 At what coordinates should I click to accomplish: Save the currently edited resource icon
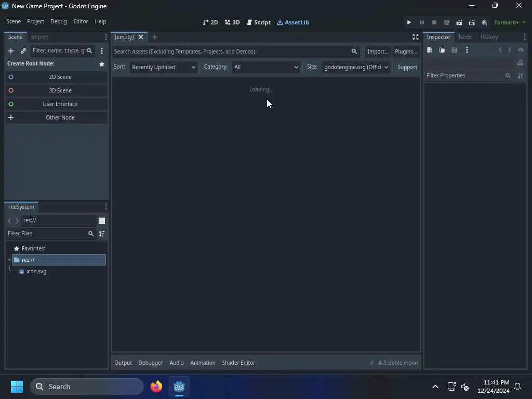coord(454,50)
